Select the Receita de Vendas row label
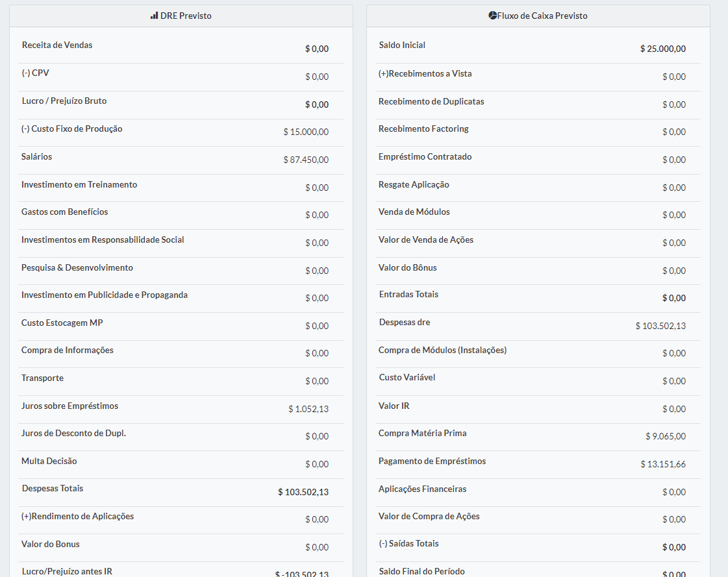Viewport: 728px width, 577px height. point(57,45)
